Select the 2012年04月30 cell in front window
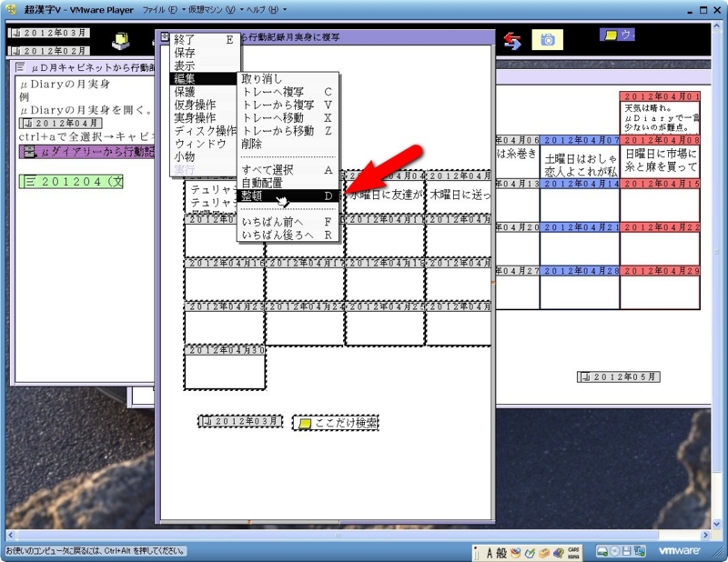The image size is (728, 562). point(225,367)
